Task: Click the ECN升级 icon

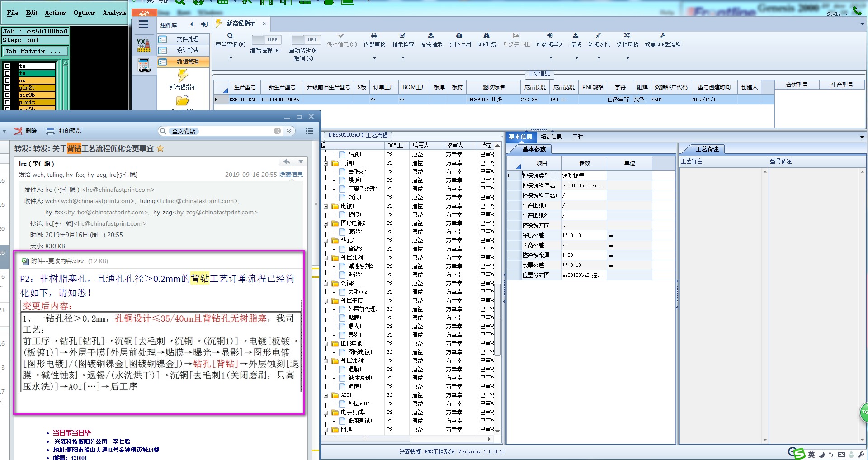Action: 486,35
